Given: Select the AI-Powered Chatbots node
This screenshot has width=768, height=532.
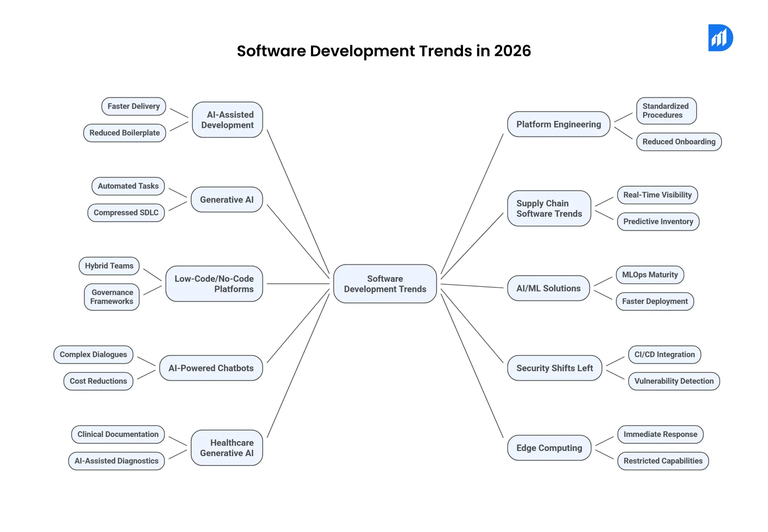Looking at the screenshot, I should (x=211, y=367).
